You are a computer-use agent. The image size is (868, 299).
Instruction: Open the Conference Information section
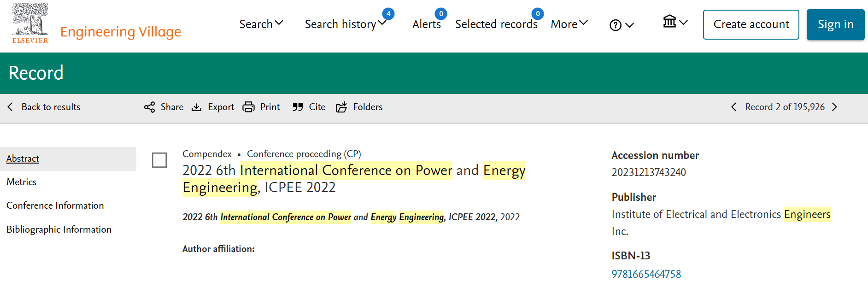coord(55,205)
